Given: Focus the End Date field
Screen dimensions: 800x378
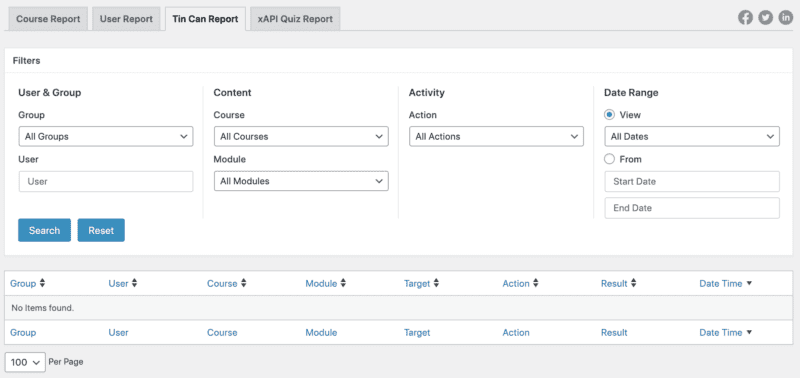Looking at the screenshot, I should coord(692,208).
